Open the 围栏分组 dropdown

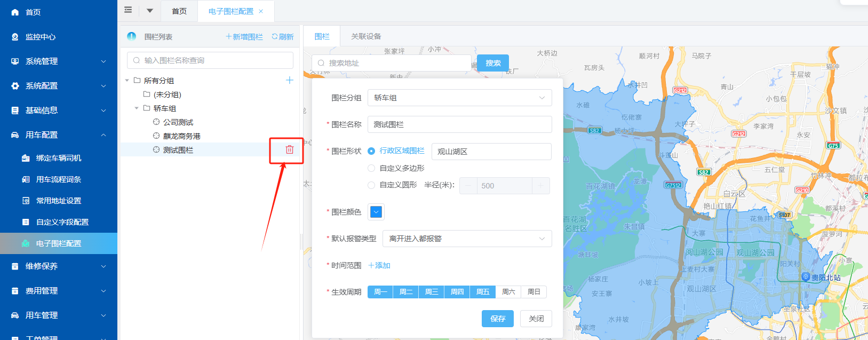click(459, 98)
